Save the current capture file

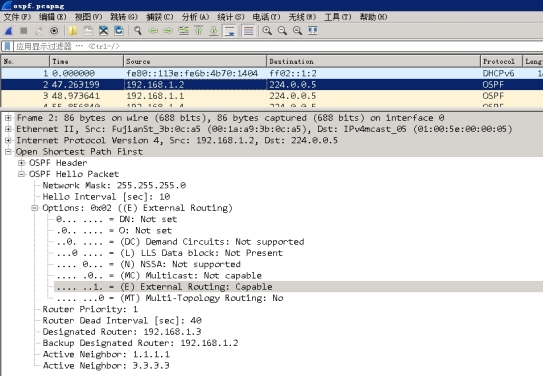pyautogui.click(x=88, y=31)
